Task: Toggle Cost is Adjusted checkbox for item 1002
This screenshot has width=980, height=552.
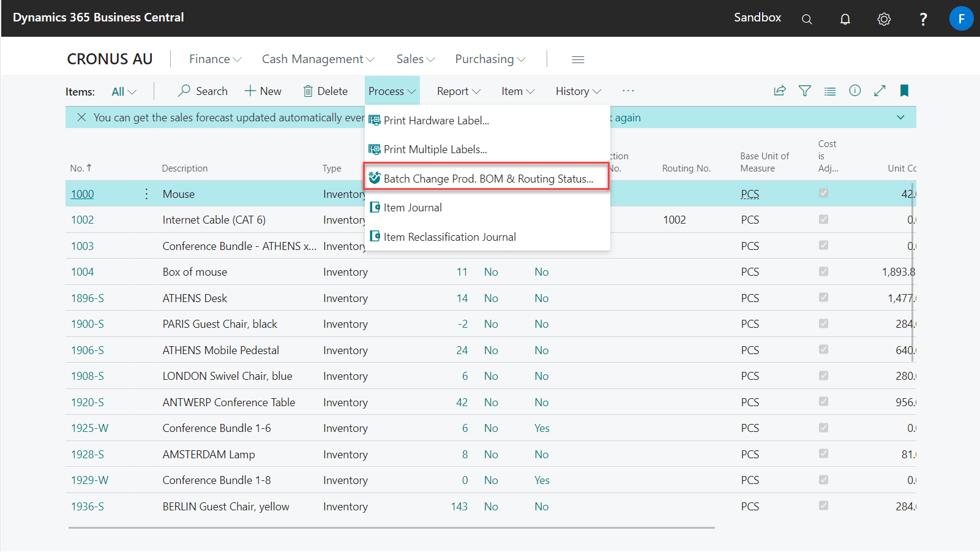Action: pyautogui.click(x=823, y=219)
